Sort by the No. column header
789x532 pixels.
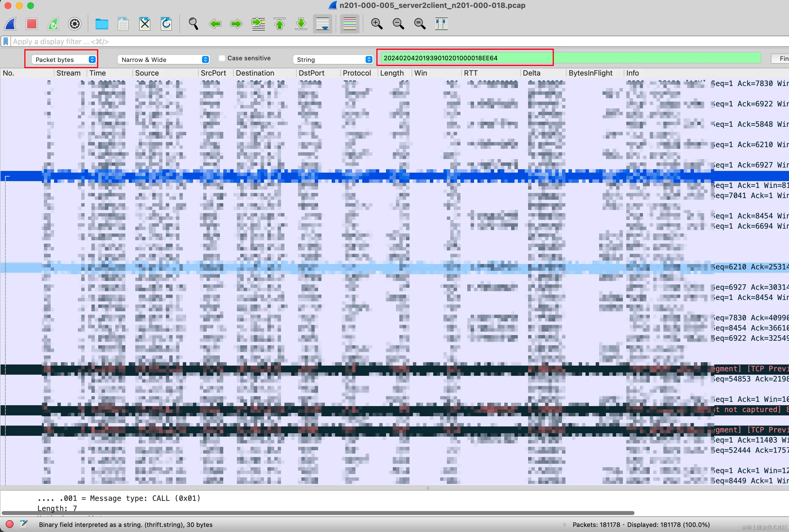pos(27,73)
